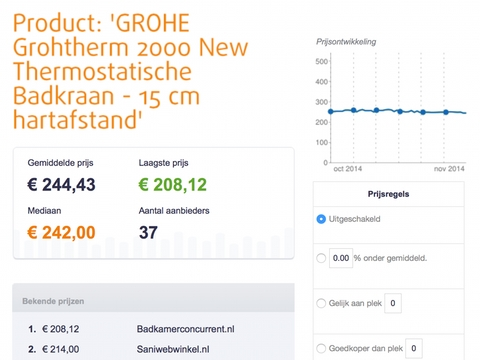This screenshot has height=360, width=480.
Task: Click the 'Gelijk aan plek' number field
Action: 393,303
